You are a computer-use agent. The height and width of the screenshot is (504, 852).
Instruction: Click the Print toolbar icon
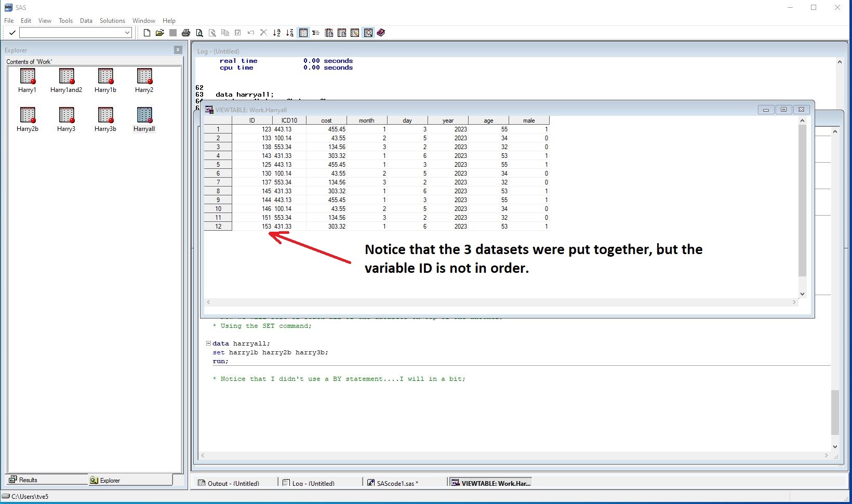pos(186,33)
